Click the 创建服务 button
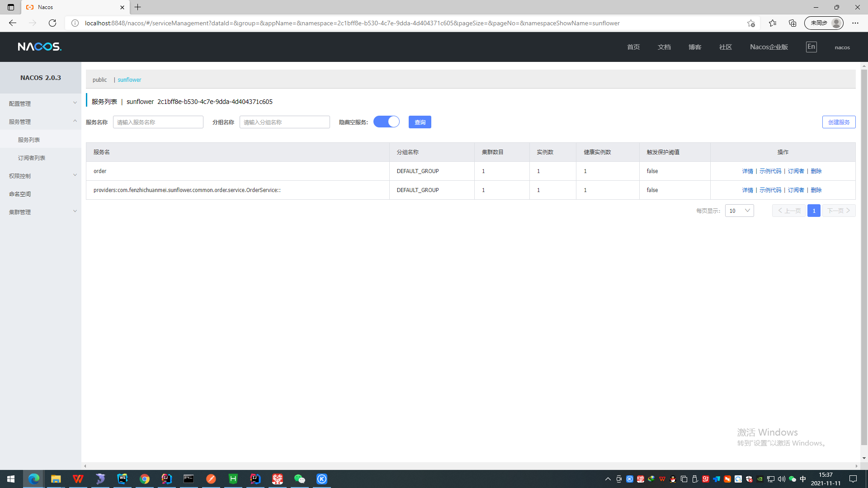The width and height of the screenshot is (868, 488). pyautogui.click(x=839, y=122)
